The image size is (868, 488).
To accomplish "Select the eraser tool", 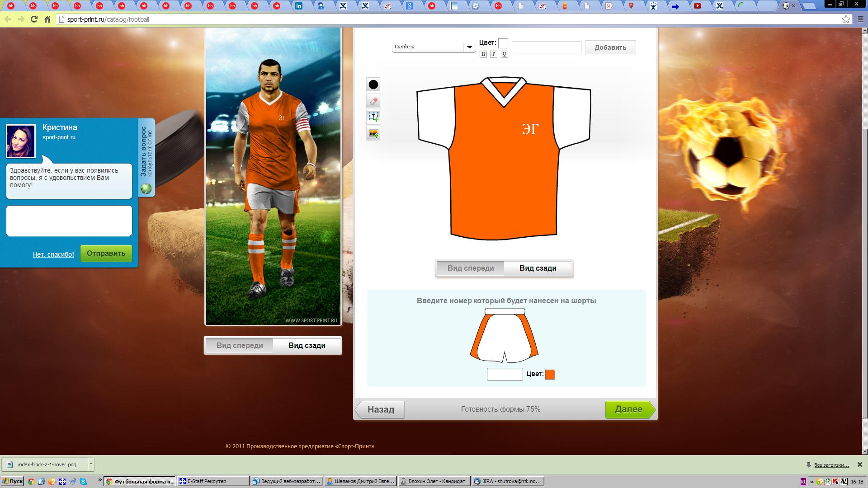I will 373,101.
